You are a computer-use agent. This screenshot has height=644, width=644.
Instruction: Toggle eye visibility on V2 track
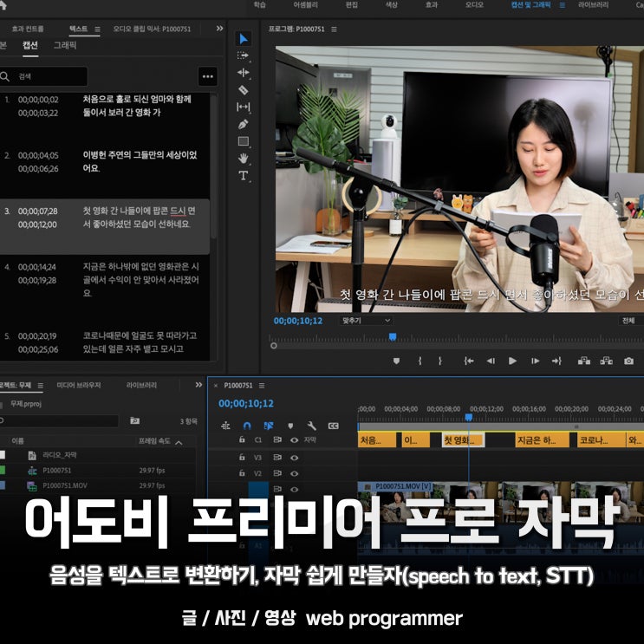point(294,473)
